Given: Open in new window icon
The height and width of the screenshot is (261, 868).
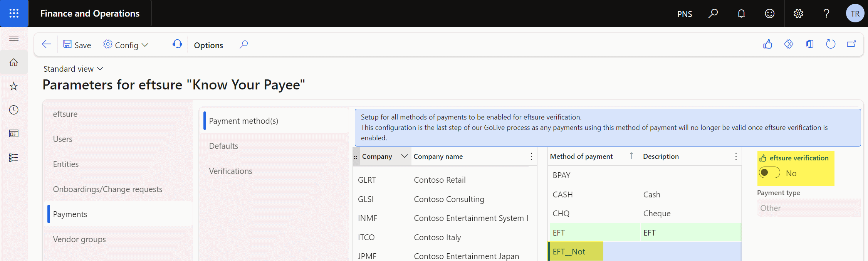Looking at the screenshot, I should [851, 44].
